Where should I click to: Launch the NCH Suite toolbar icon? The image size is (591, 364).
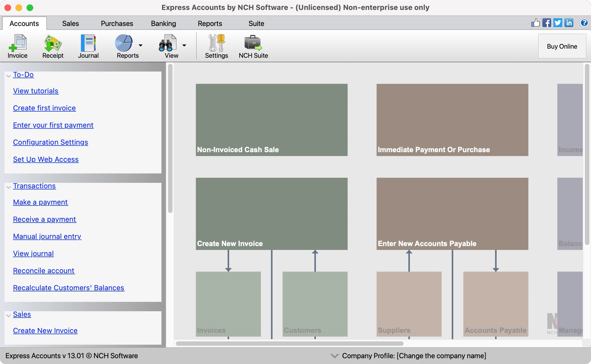coord(253,46)
